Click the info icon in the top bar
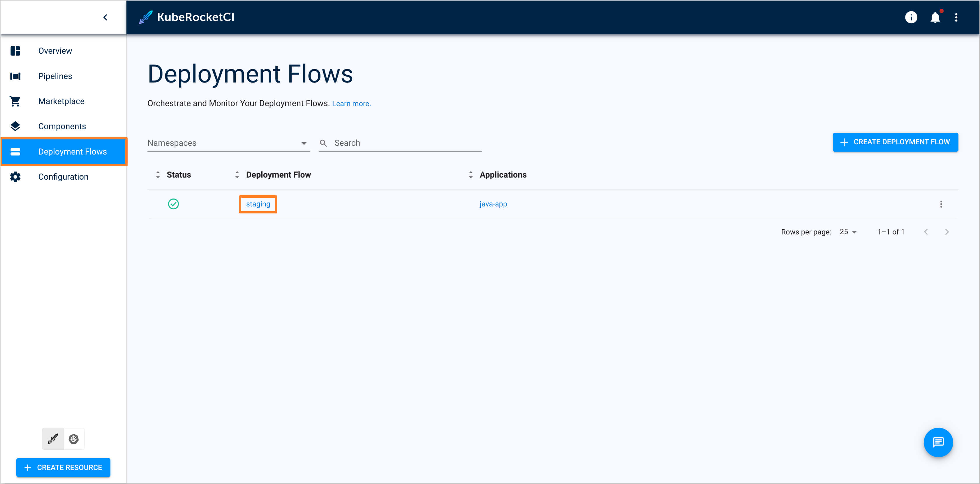This screenshot has height=484, width=980. click(x=911, y=17)
